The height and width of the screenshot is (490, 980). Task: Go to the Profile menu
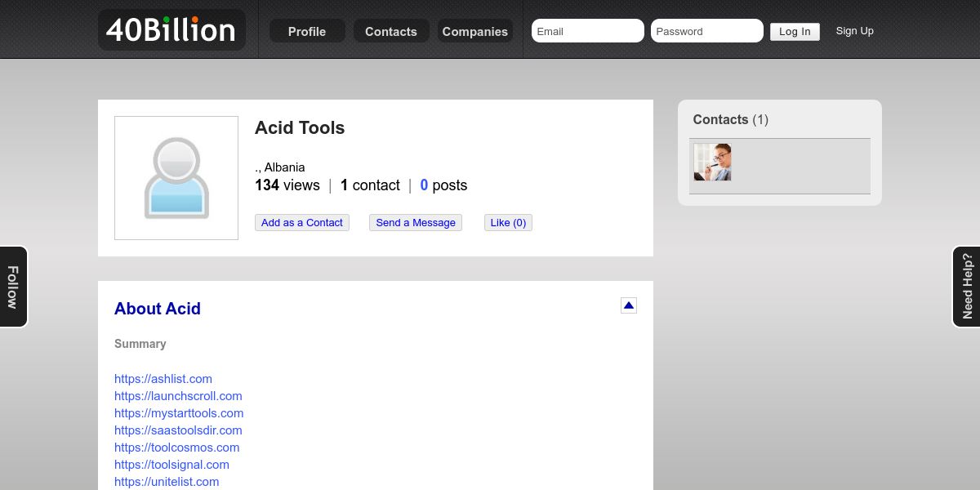pos(307,32)
